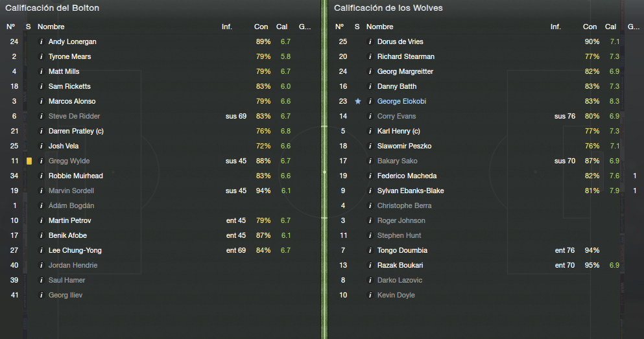The width and height of the screenshot is (644, 339).
Task: Sort Bolton table by Cal column
Action: tap(281, 27)
